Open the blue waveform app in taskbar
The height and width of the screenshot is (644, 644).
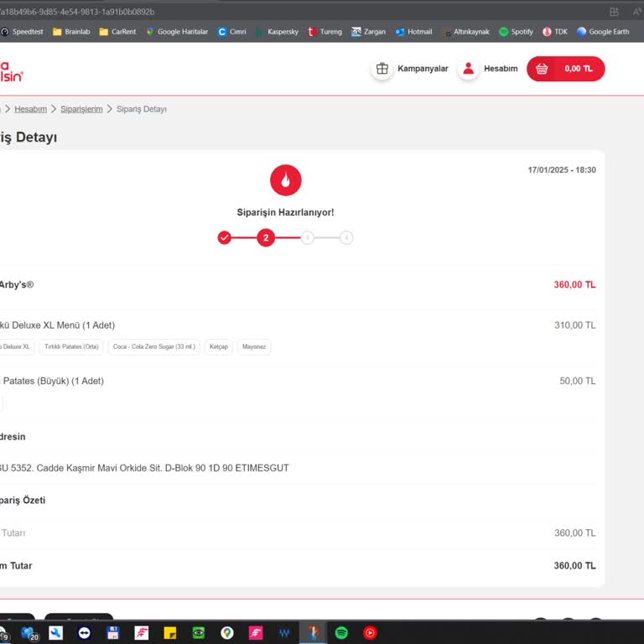284,633
